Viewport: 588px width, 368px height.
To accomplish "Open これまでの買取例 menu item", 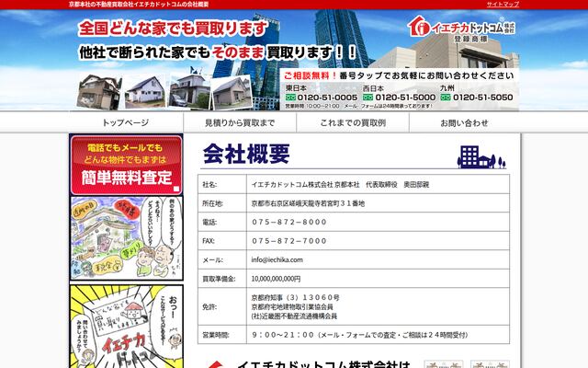I will point(353,122).
